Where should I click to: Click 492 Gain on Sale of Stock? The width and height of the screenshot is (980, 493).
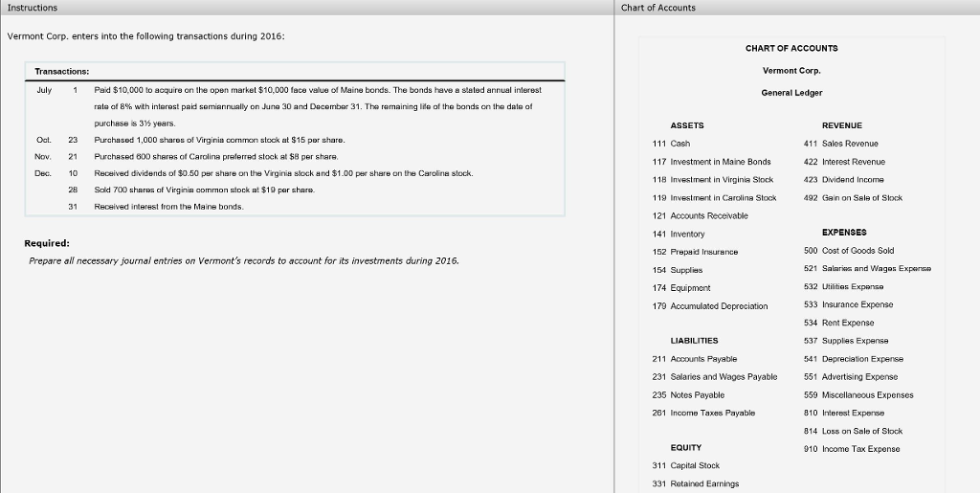pyautogui.click(x=853, y=198)
